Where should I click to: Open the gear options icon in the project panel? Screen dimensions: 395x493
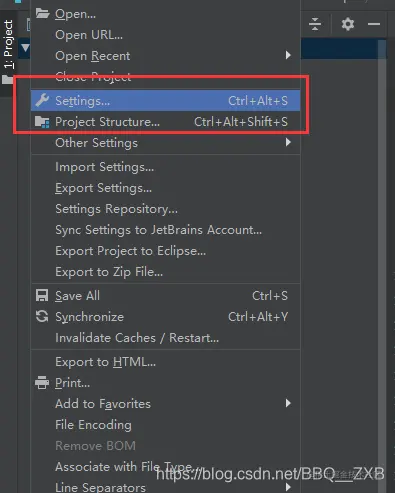point(348,24)
